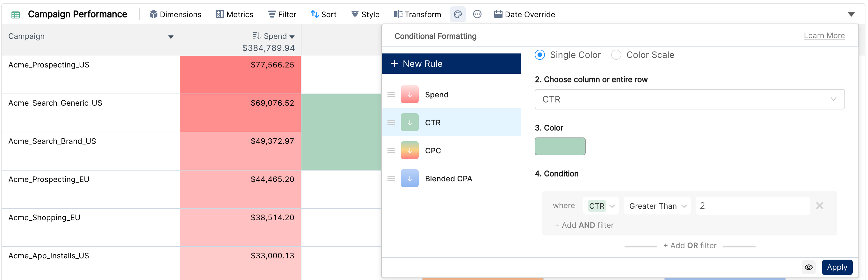Click the CPC rule drag handle
The height and width of the screenshot is (280, 868).
[391, 150]
